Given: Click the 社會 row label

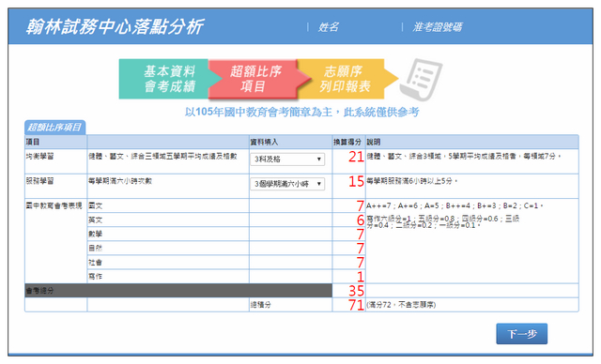Looking at the screenshot, I should [96, 262].
